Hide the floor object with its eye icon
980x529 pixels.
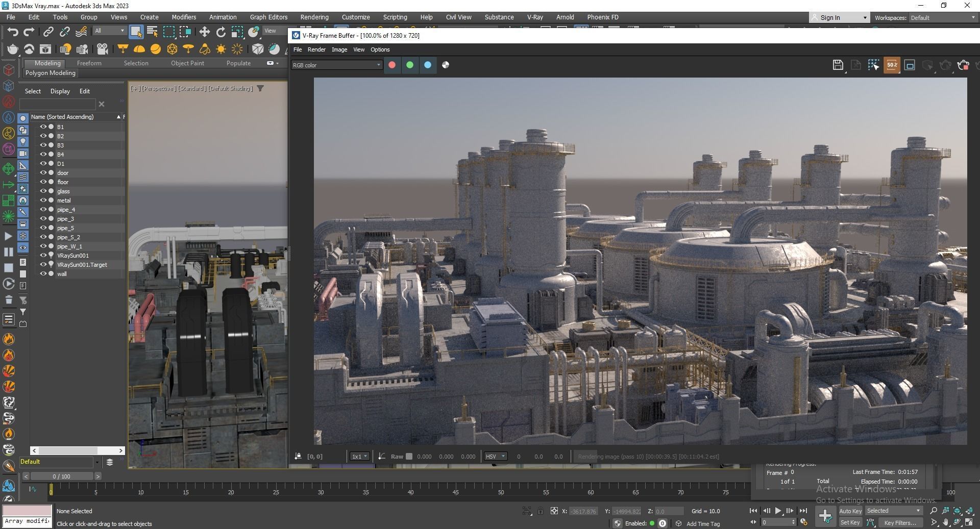[43, 182]
